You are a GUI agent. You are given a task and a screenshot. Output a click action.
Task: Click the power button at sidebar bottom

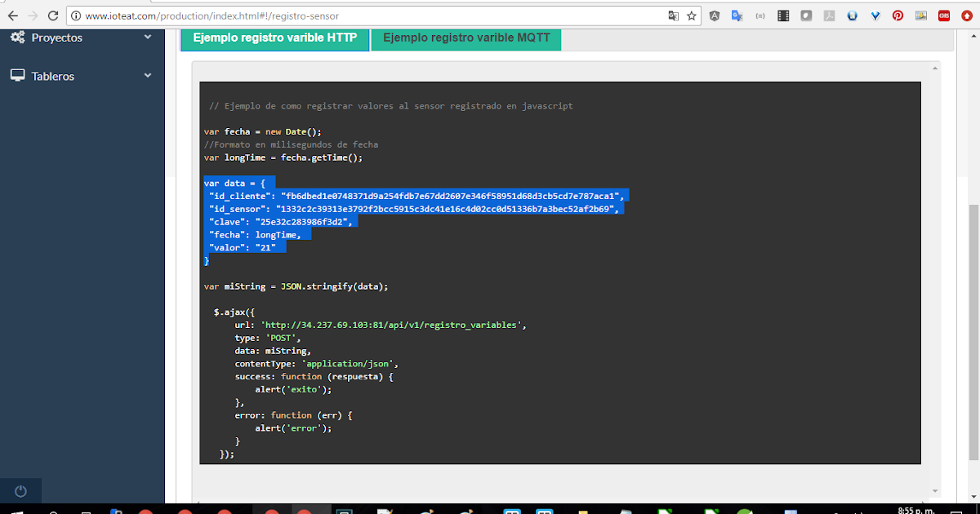[x=20, y=490]
